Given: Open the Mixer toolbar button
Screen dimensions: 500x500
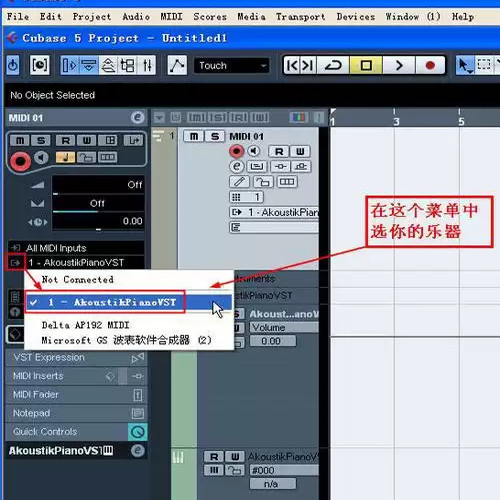Looking at the screenshot, I should (147, 65).
